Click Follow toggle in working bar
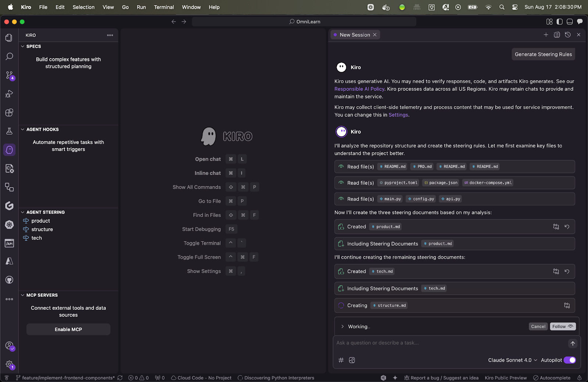The width and height of the screenshot is (588, 382). [563, 326]
